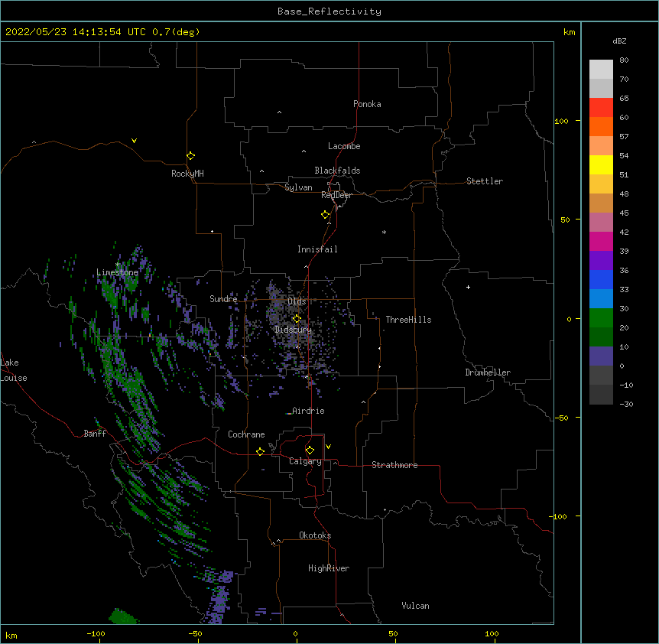This screenshot has height=644, width=659.
Task: Click the yellow diamond marker below RedDeer
Action: (x=325, y=215)
